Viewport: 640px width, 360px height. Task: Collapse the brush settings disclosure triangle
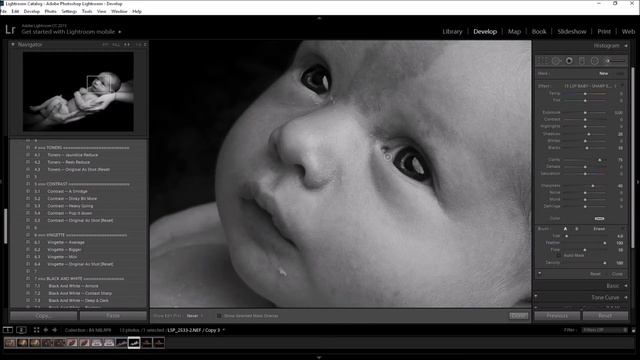pyautogui.click(x=540, y=273)
